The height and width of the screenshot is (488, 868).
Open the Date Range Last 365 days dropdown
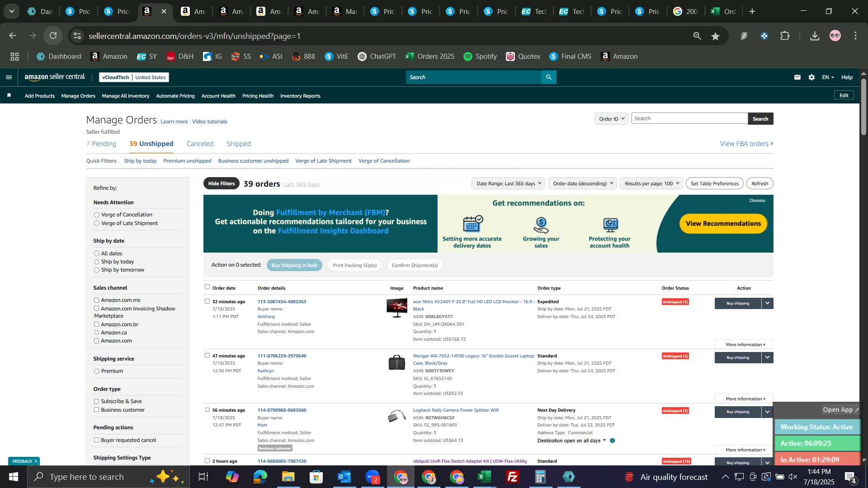[x=508, y=183]
